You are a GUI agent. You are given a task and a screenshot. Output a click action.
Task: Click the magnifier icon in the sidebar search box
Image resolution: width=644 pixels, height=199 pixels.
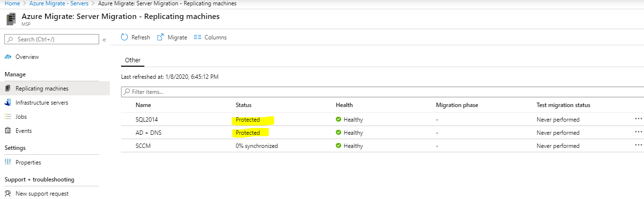(x=10, y=39)
